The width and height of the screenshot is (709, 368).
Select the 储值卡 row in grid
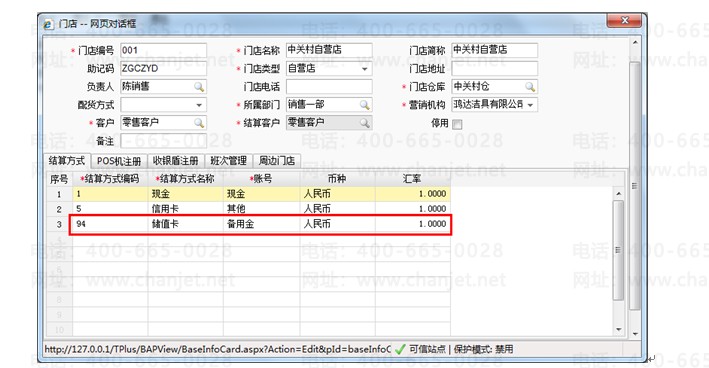click(260, 224)
